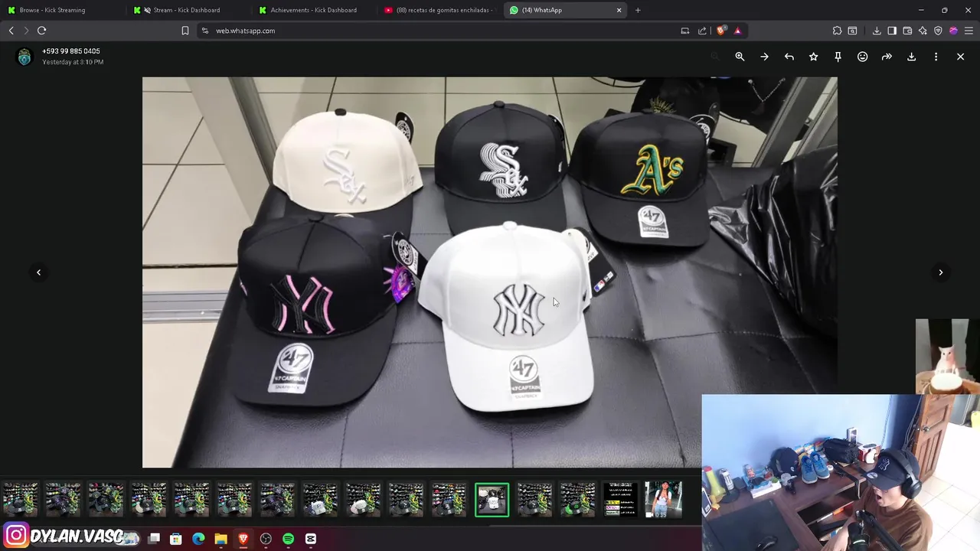Zoom in on the WhatsApp photo
This screenshot has width=980, height=551.
(740, 57)
